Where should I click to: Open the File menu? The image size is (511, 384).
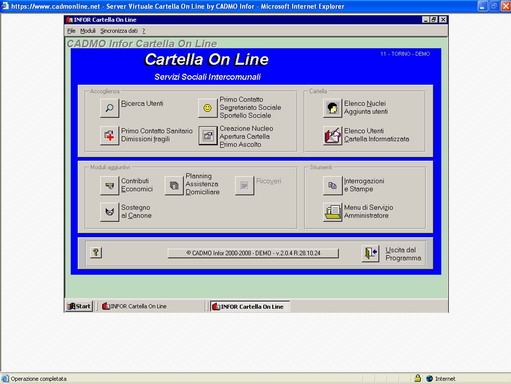(x=71, y=31)
